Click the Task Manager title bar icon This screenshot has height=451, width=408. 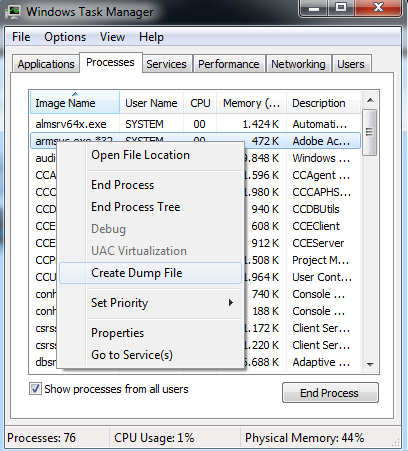pyautogui.click(x=14, y=12)
